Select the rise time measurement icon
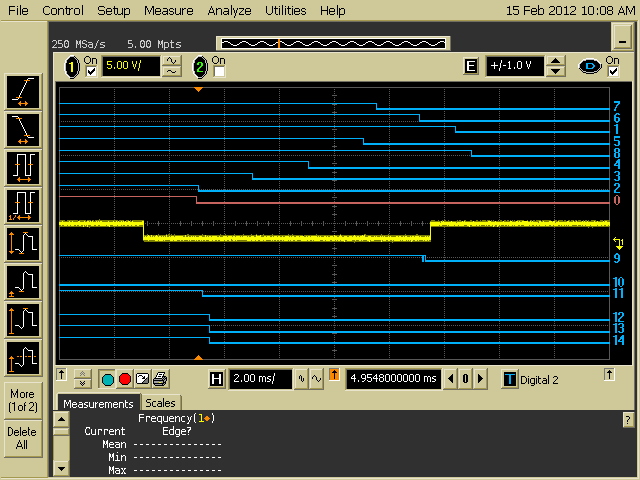The image size is (640, 480). point(23,91)
